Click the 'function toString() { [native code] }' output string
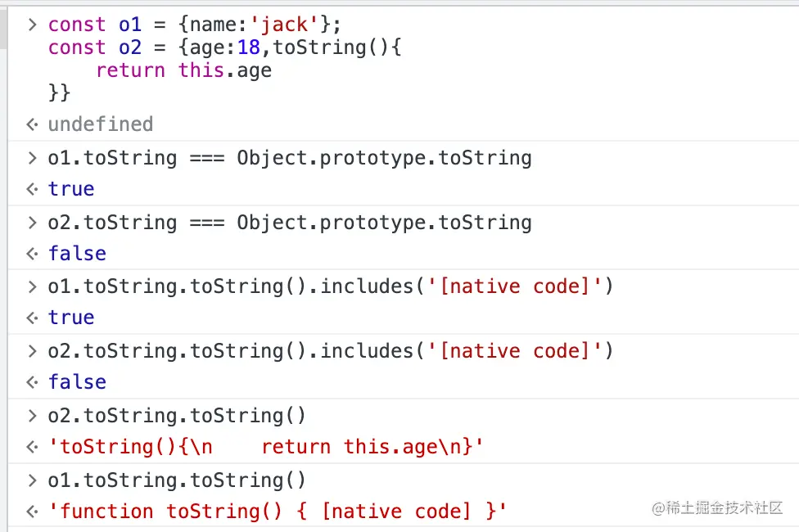799x532 pixels. [278, 512]
